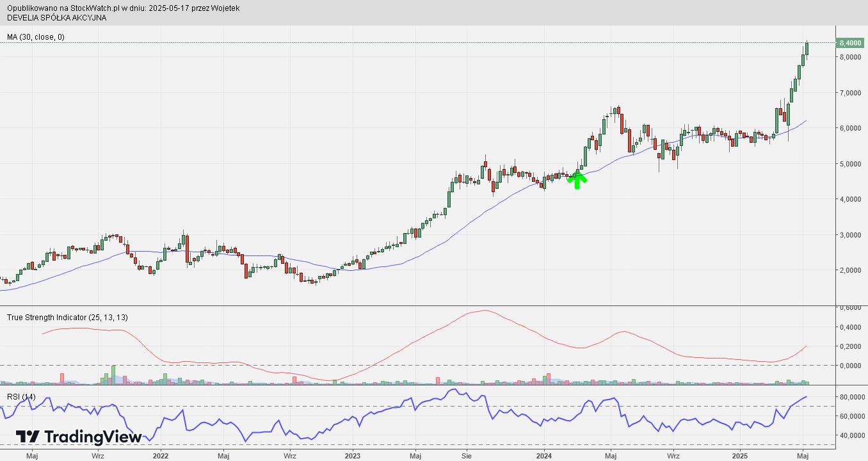Viewport: 868px width, 461px height.
Task: Select the MA (30, close, 0) indicator label
Action: (x=36, y=37)
